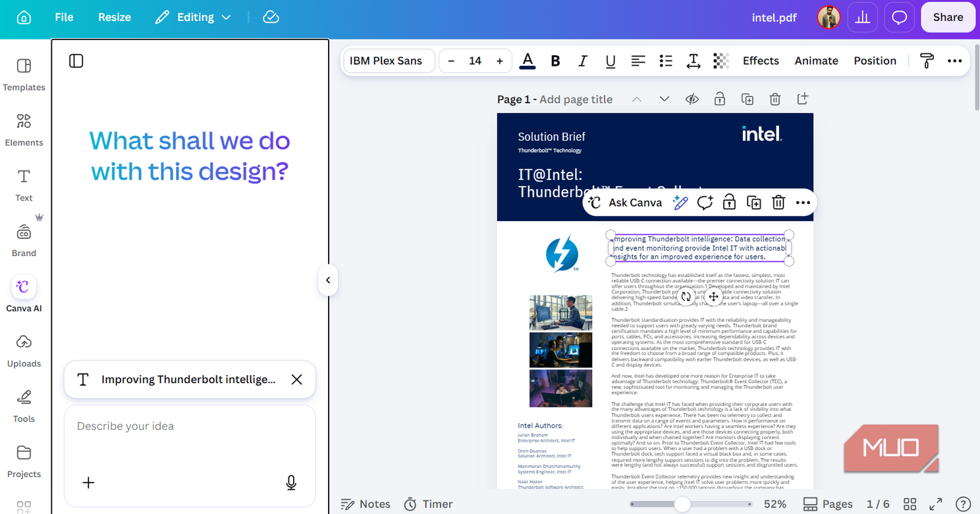Select the copy style paint roller
980x514 pixels.
[x=927, y=61]
